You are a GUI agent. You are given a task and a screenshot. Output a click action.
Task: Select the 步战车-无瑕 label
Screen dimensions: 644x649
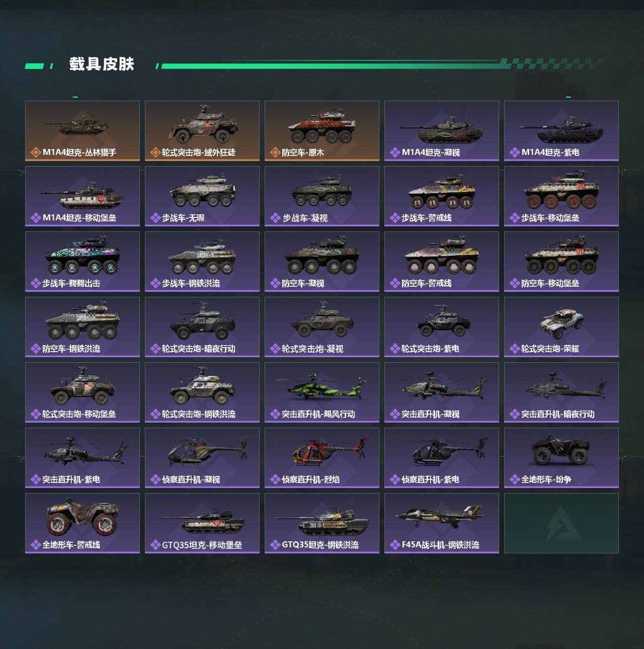click(183, 218)
